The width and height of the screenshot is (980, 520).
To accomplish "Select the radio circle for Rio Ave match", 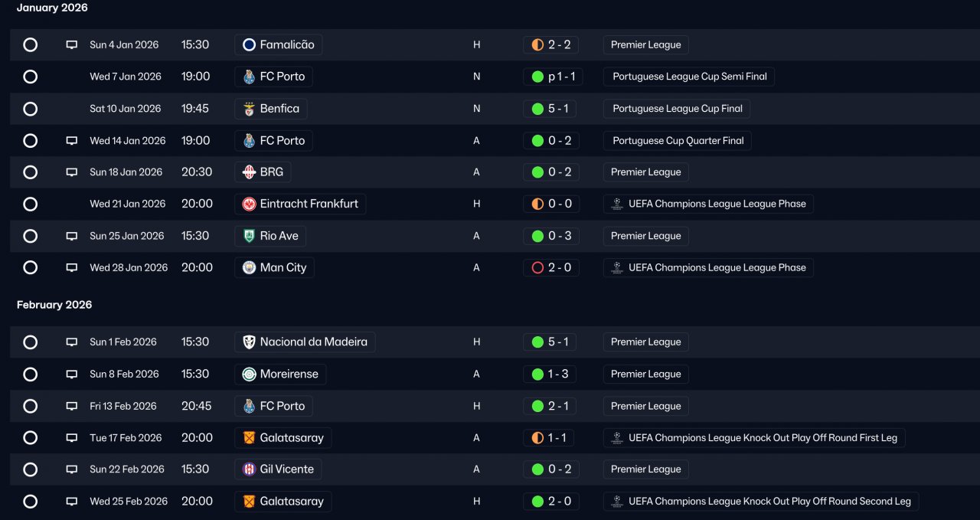I will pos(30,236).
